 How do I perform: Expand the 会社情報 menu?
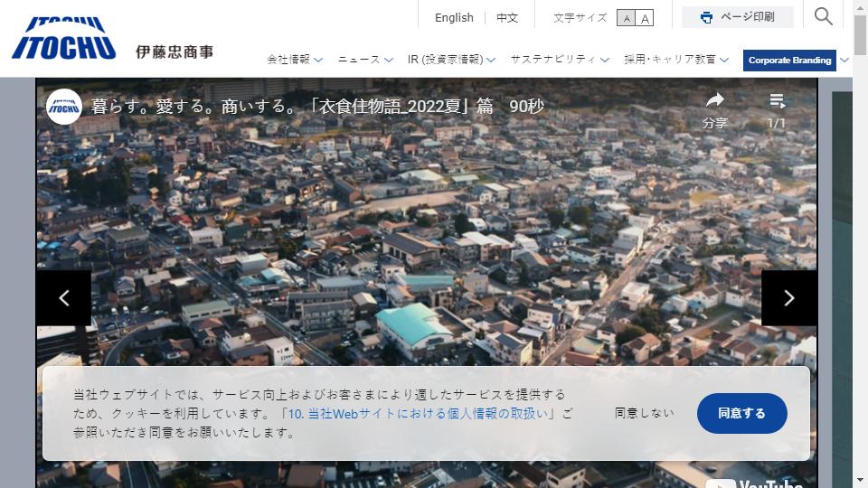(x=294, y=60)
